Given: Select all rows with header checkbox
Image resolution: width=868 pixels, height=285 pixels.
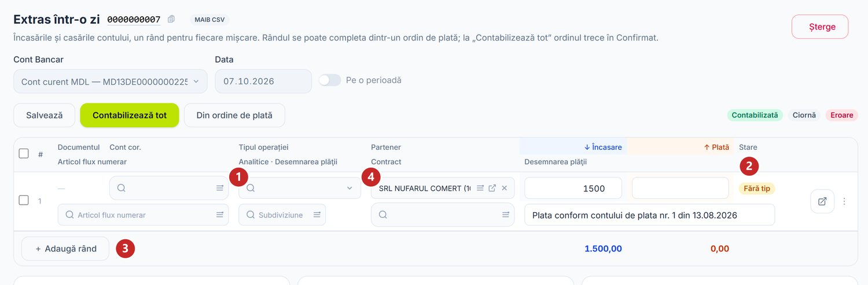Looking at the screenshot, I should click(x=24, y=154).
